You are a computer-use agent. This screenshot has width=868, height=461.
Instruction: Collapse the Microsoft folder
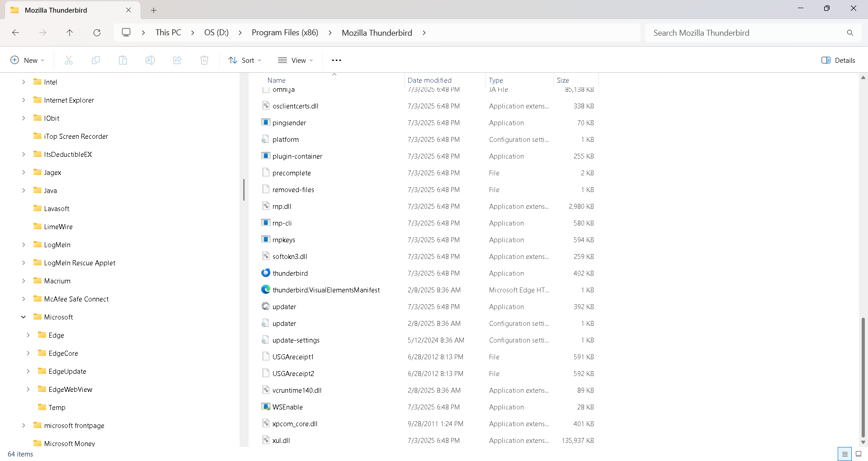click(24, 317)
